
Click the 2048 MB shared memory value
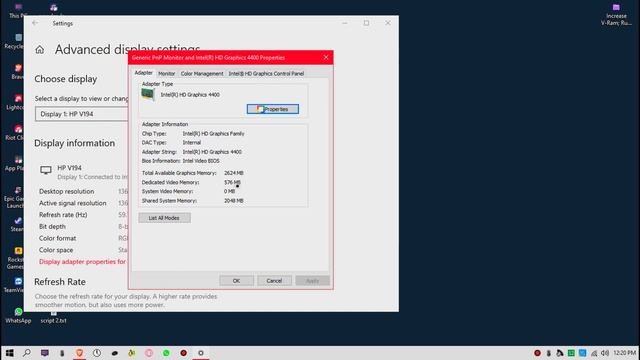233,201
